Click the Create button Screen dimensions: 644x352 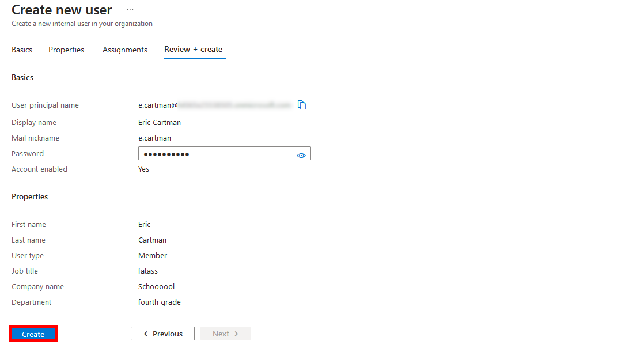click(33, 334)
